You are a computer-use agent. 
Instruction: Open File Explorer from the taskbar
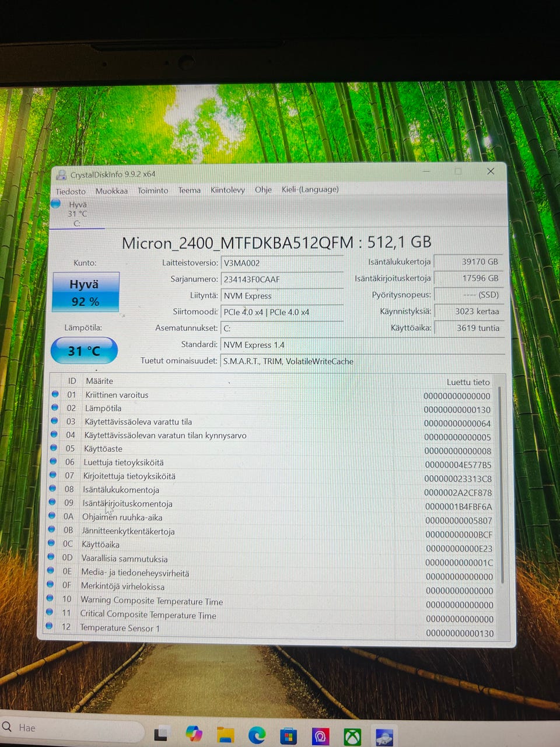[x=225, y=735]
